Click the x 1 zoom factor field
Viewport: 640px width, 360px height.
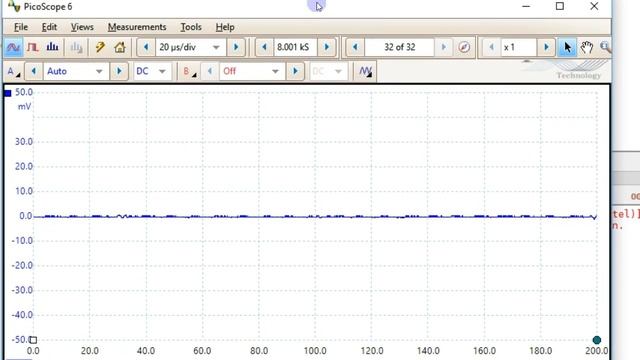[519, 47]
